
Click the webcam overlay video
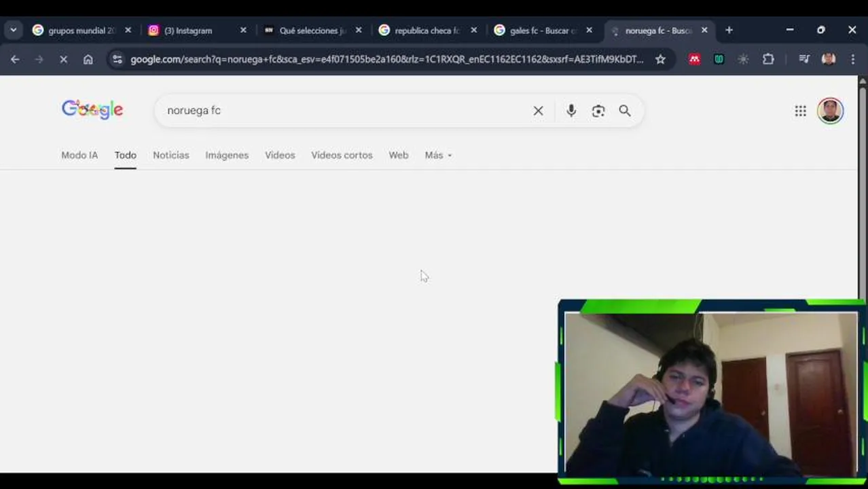tap(710, 394)
